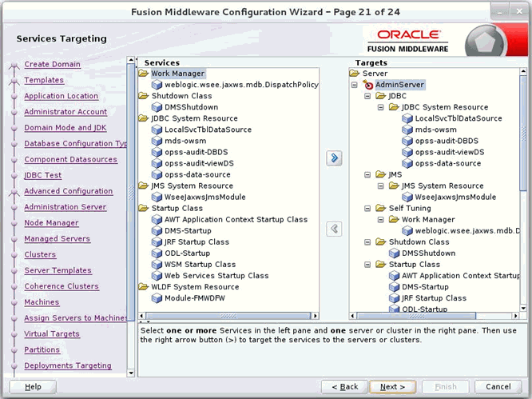Screen dimensions: 532x399
Task: Click the opss-audit-DBDS cube icon in Services
Action: click(x=157, y=152)
